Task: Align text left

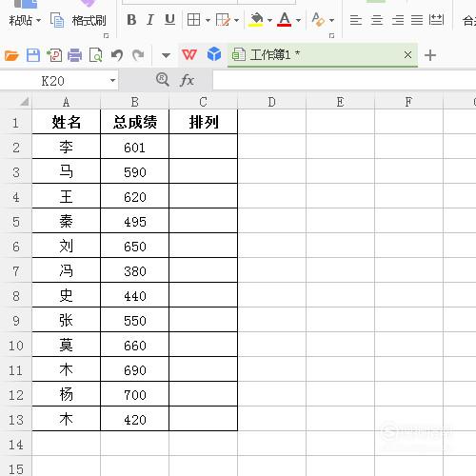Action: coord(356,20)
